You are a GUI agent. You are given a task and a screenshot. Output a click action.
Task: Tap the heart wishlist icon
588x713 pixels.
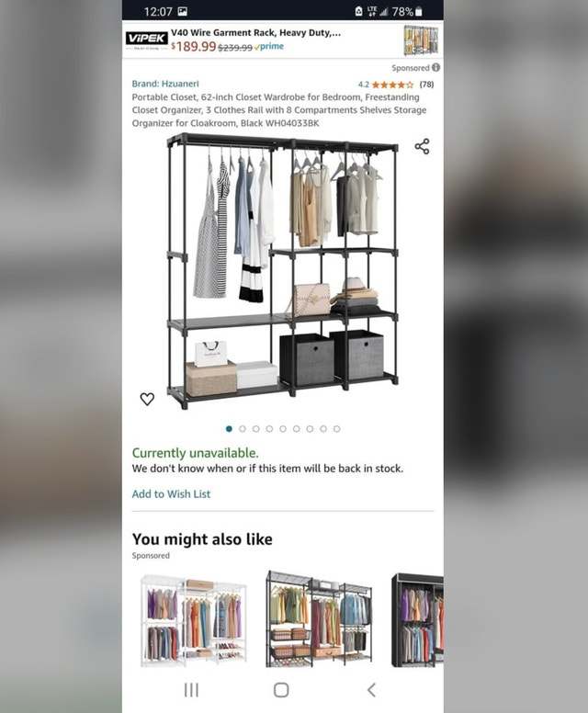pyautogui.click(x=147, y=399)
